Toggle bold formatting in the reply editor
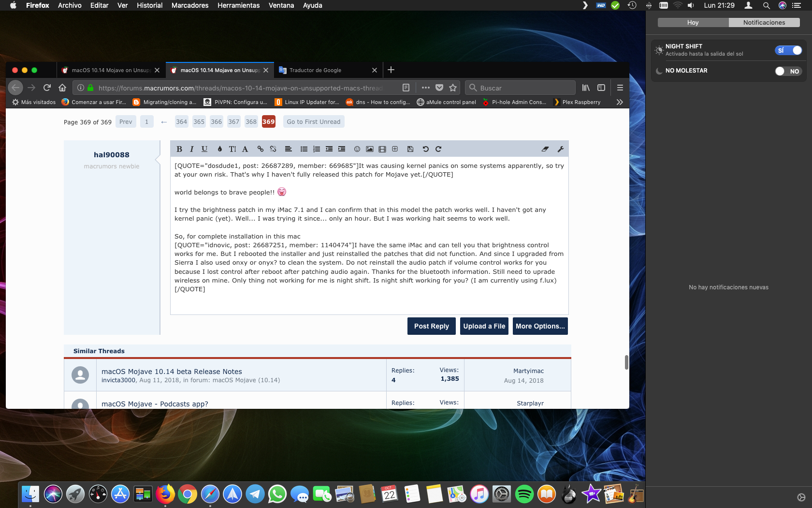 (179, 149)
